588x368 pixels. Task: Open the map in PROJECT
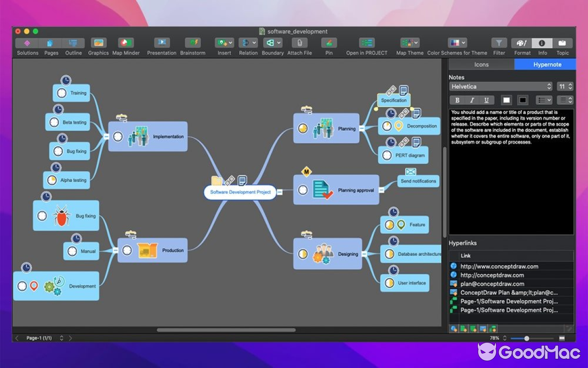(x=366, y=44)
